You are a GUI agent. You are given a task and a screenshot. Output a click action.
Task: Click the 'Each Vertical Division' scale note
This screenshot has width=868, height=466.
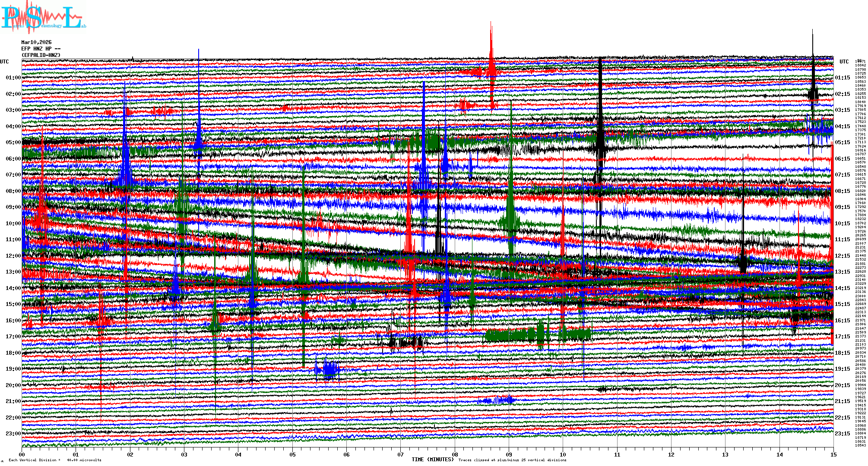point(55,460)
